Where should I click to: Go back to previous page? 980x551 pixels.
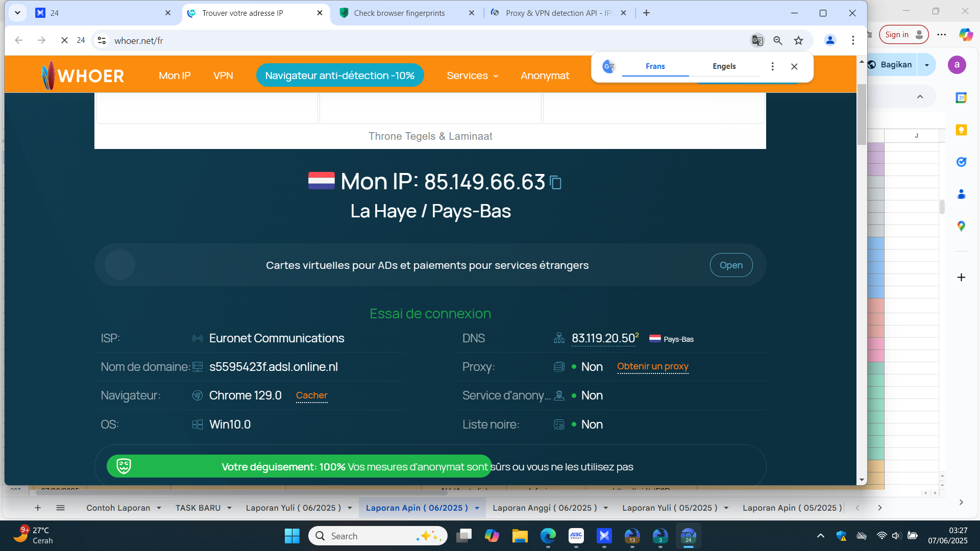coord(19,40)
